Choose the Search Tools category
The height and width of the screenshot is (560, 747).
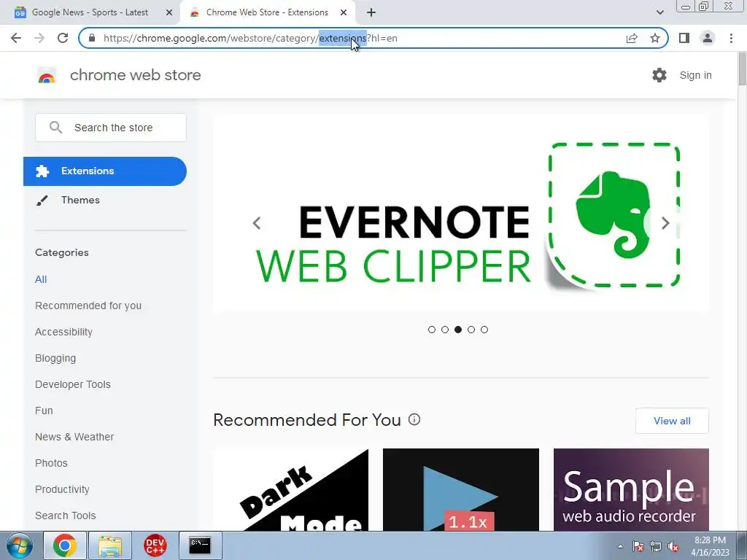[65, 516]
